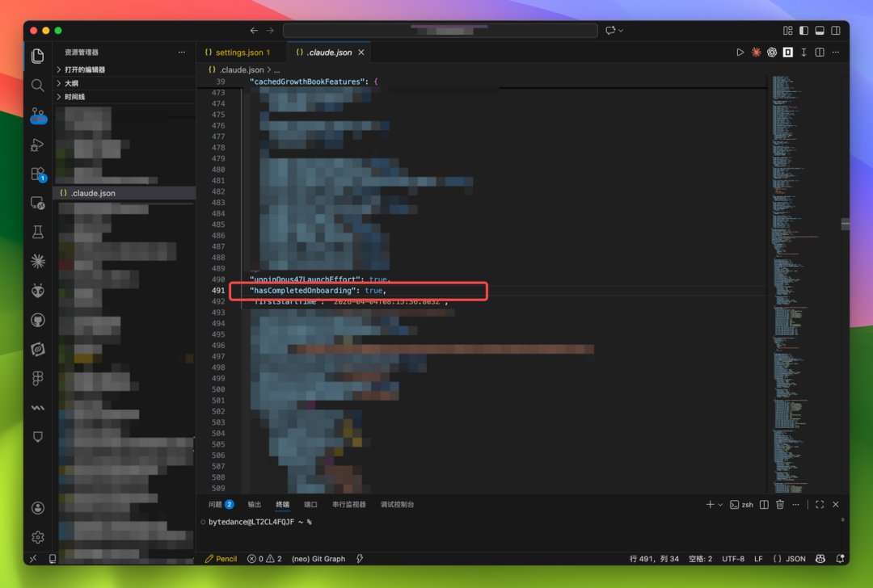Open the Testing flask view
The image size is (873, 588).
(x=37, y=232)
